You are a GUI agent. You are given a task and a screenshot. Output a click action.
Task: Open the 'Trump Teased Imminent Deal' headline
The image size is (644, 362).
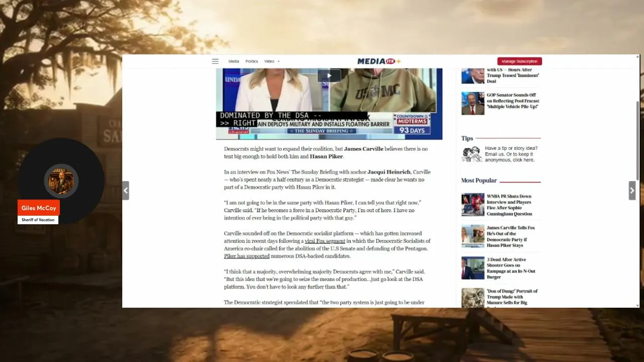click(x=513, y=75)
